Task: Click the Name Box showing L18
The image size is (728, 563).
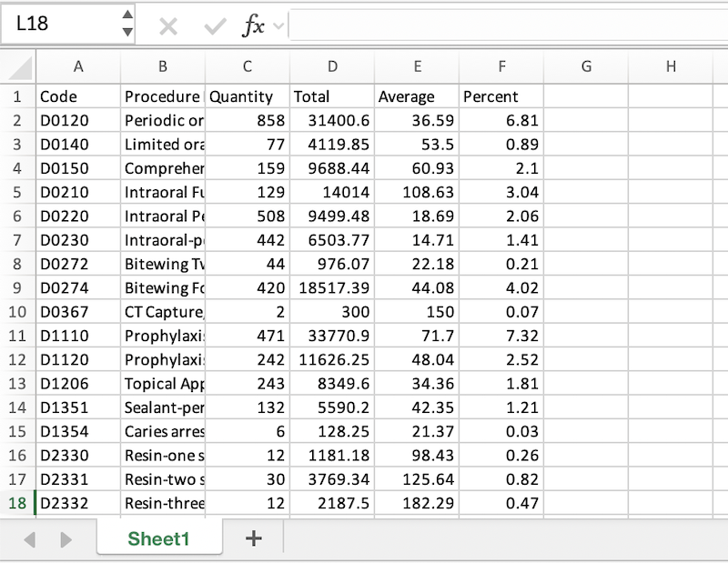Action: click(x=55, y=25)
